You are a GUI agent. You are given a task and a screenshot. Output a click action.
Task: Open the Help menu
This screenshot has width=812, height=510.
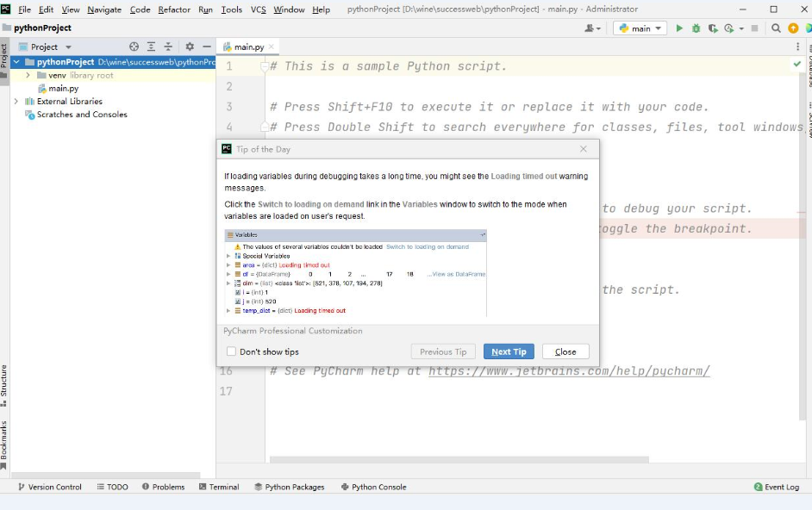[x=321, y=9]
